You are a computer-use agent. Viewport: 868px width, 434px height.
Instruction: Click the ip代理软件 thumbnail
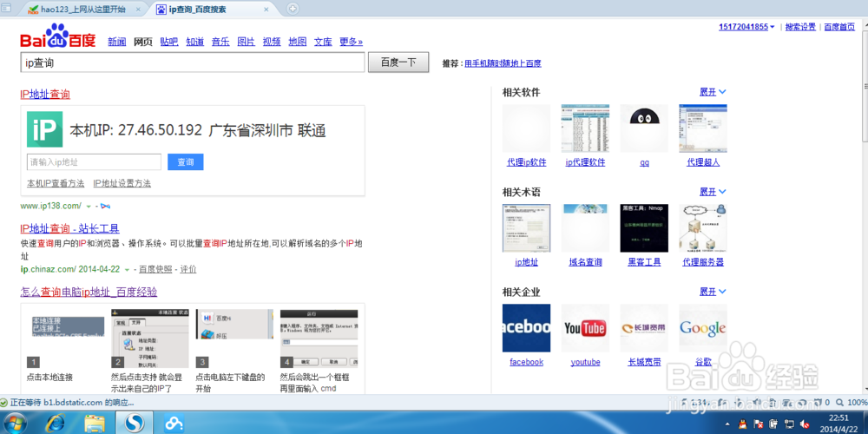(x=585, y=128)
